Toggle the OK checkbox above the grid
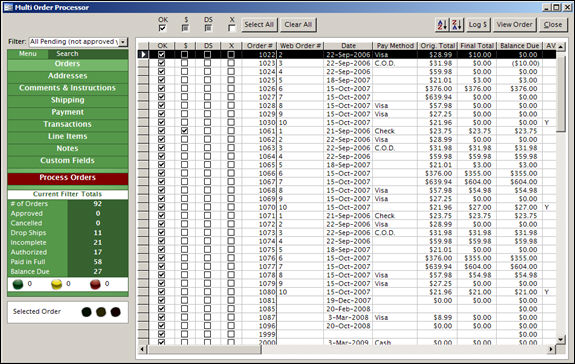 pos(162,28)
